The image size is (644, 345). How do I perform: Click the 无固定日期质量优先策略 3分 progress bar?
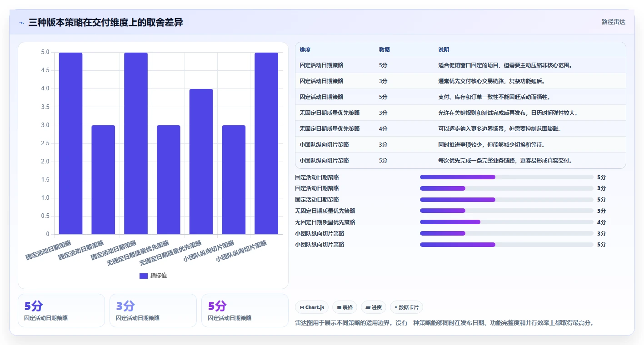click(507, 211)
